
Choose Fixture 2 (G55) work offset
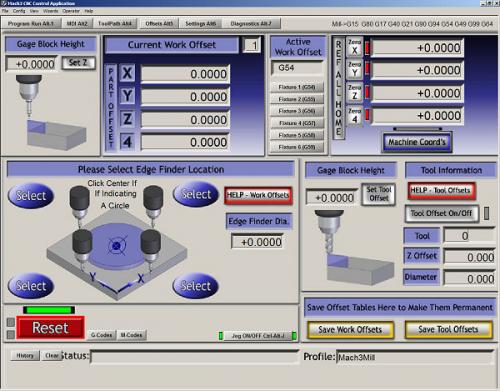tap(297, 99)
